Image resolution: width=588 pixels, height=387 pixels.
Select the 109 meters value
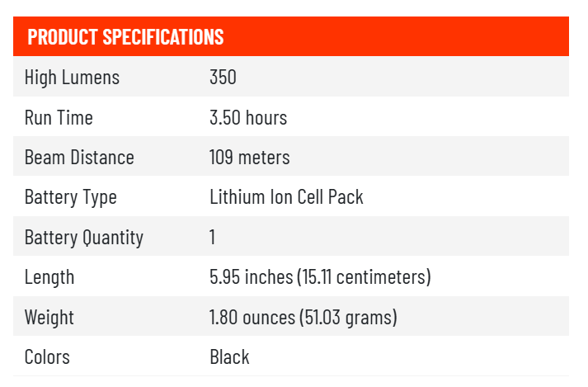pyautogui.click(x=249, y=158)
